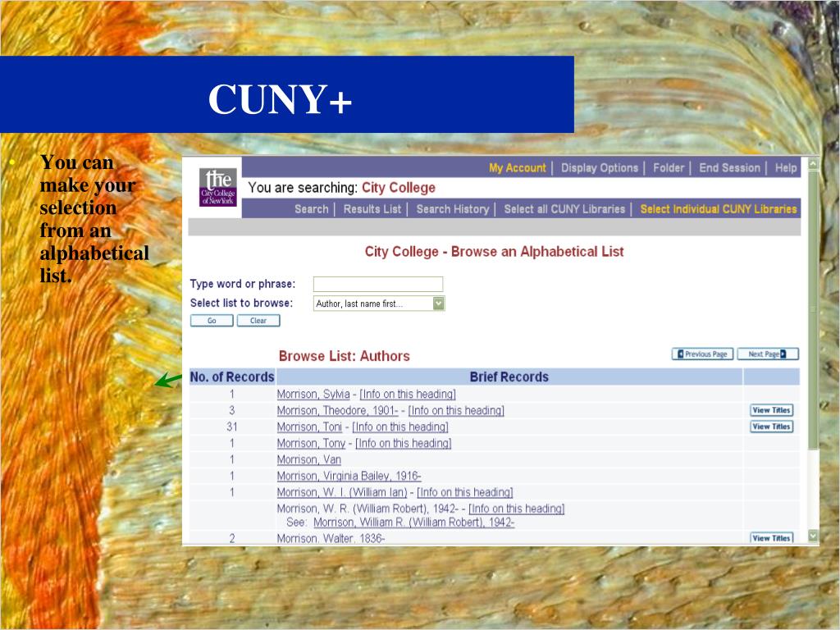Image resolution: width=840 pixels, height=630 pixels.
Task: View Titles for Morrison, Toni
Action: [x=771, y=427]
